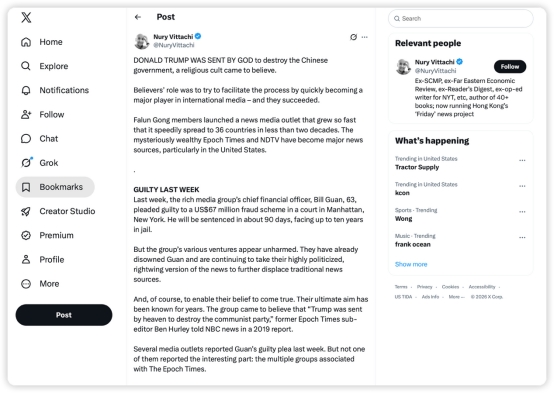Follow Nury Vittachi

point(510,66)
